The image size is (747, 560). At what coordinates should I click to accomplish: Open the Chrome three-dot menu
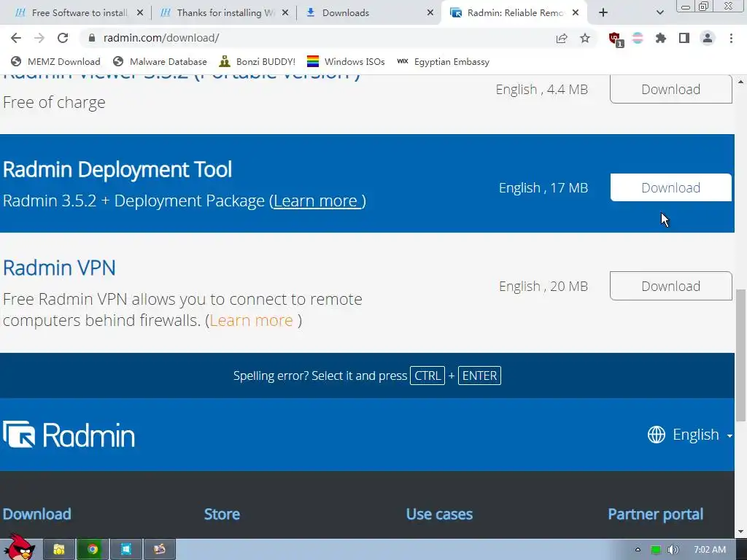(731, 38)
